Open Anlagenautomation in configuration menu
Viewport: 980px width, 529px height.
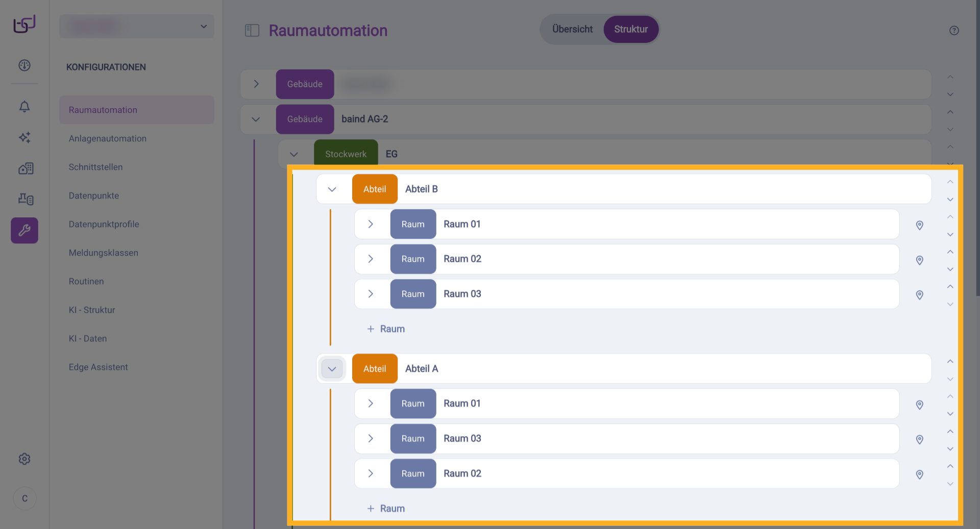pos(108,139)
